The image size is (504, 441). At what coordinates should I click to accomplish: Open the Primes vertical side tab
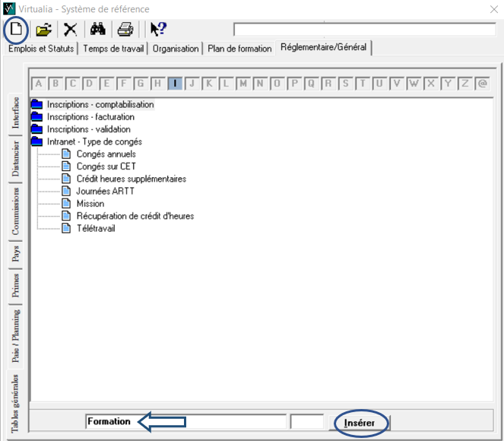coord(16,285)
